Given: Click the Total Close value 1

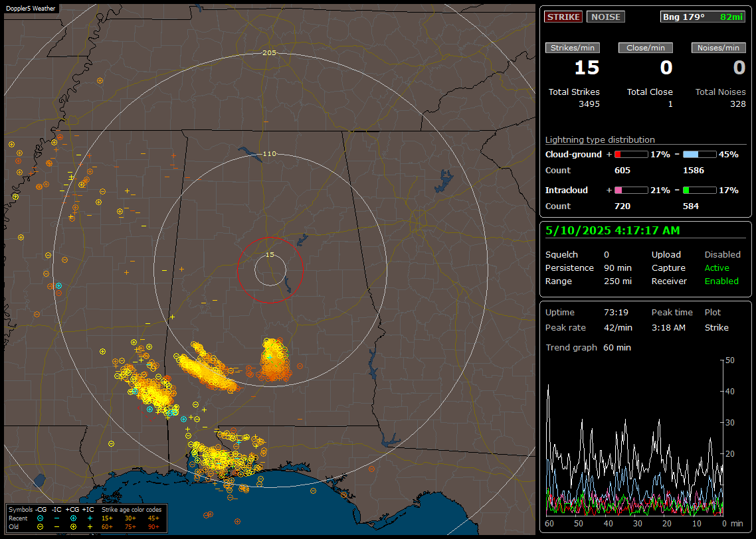Looking at the screenshot, I should [670, 104].
